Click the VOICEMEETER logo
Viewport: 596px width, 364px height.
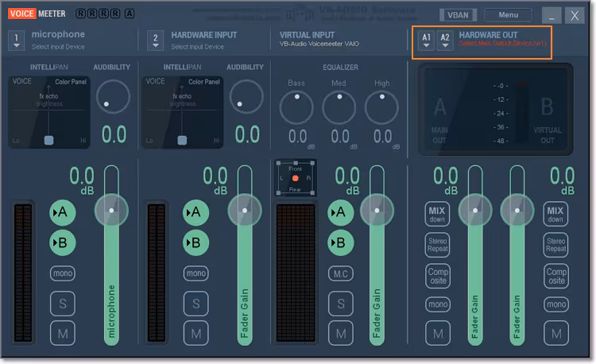click(37, 14)
